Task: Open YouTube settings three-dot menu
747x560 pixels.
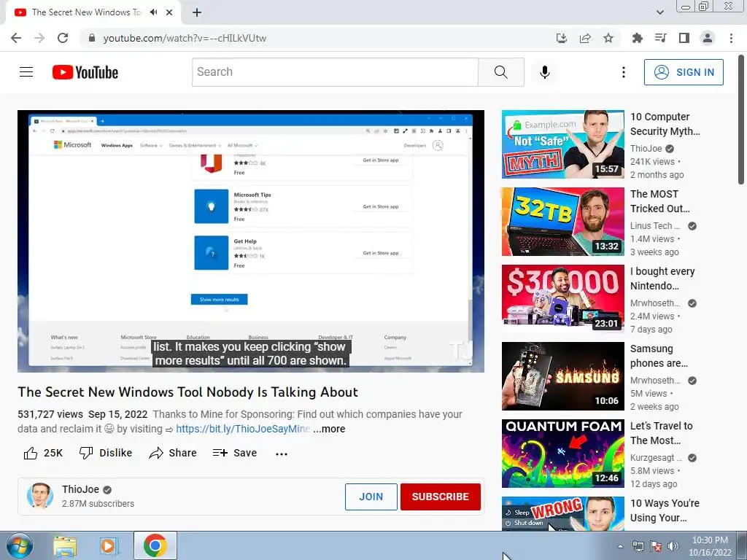Action: 623,72
